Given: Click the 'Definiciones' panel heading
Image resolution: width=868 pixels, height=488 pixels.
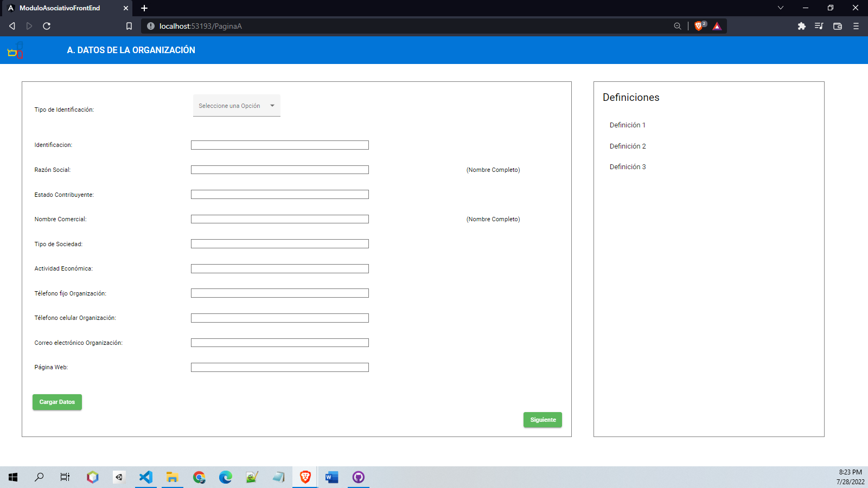Looking at the screenshot, I should coord(631,98).
